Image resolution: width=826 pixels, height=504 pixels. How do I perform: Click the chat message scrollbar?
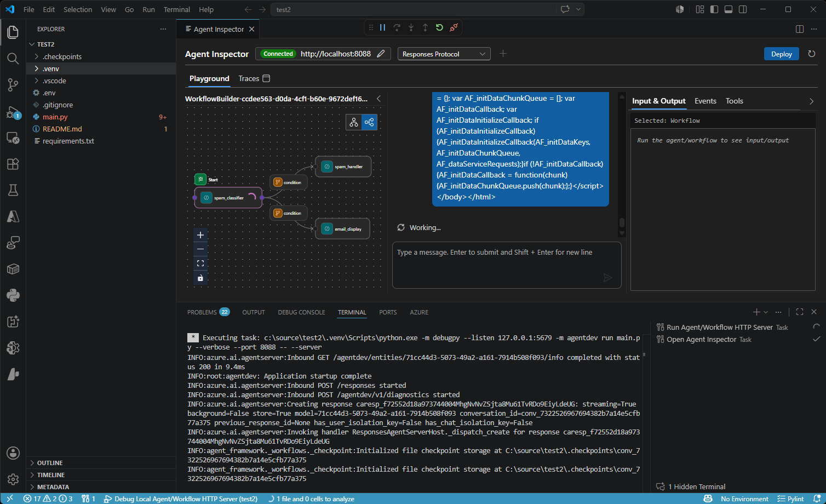pyautogui.click(x=622, y=223)
